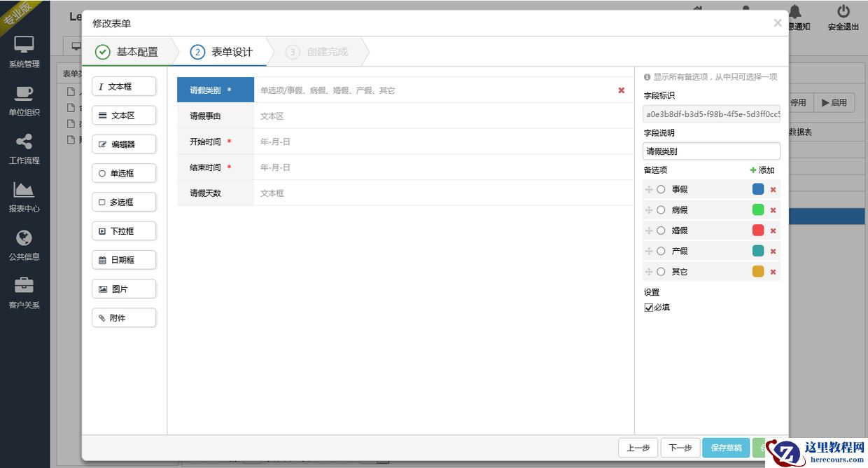
Task: Click the 上一步 button
Action: pos(638,448)
